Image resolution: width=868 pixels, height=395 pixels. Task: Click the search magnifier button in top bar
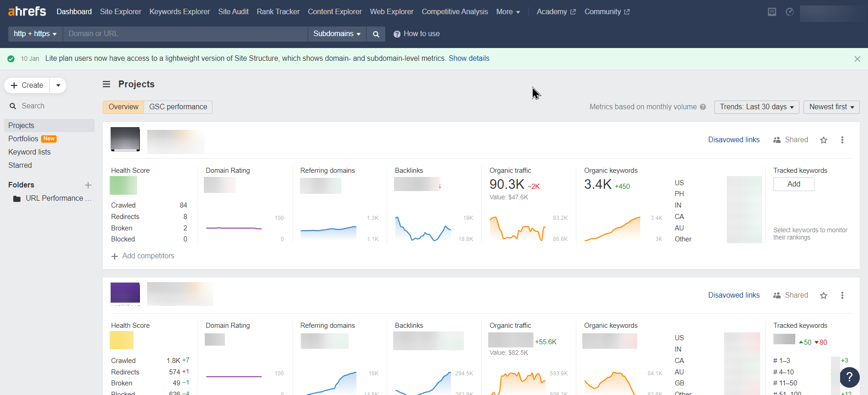(376, 34)
